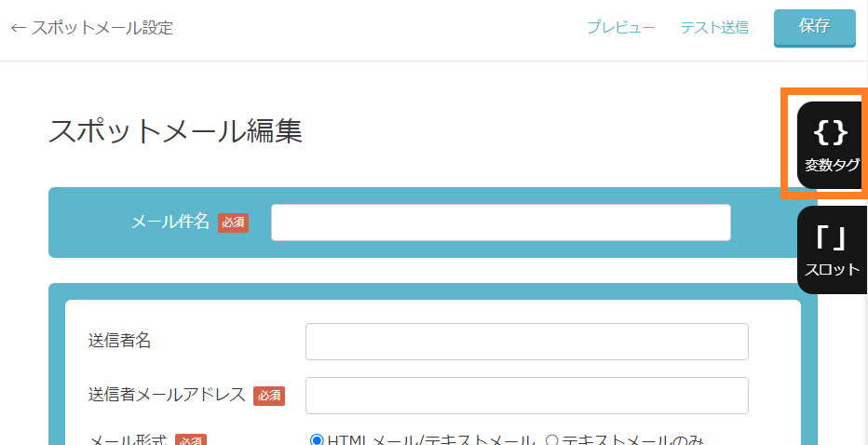Select the テキストメールのみ radio option
Image resolution: width=868 pixels, height=445 pixels.
(x=551, y=440)
